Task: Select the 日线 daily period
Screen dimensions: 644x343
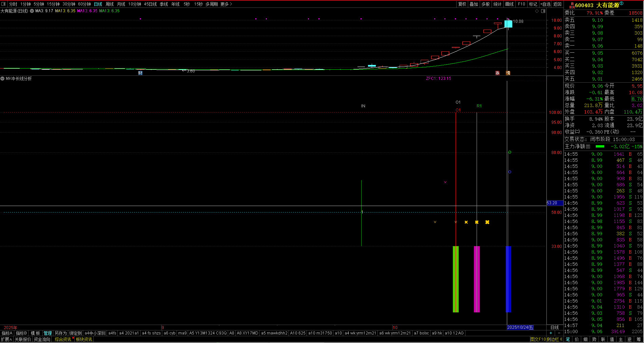Action: 98,4
